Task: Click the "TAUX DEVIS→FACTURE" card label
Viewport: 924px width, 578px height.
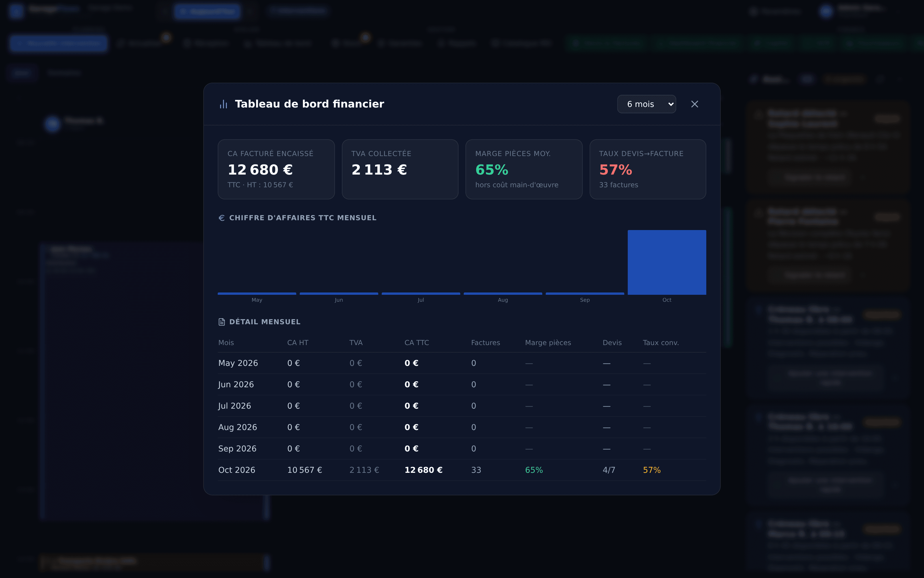Action: (x=641, y=154)
